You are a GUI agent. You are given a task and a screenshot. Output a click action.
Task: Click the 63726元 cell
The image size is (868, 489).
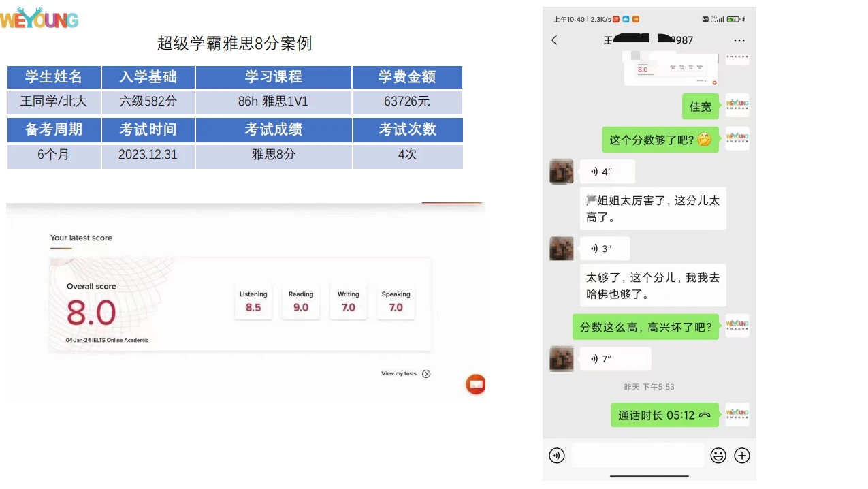(407, 102)
